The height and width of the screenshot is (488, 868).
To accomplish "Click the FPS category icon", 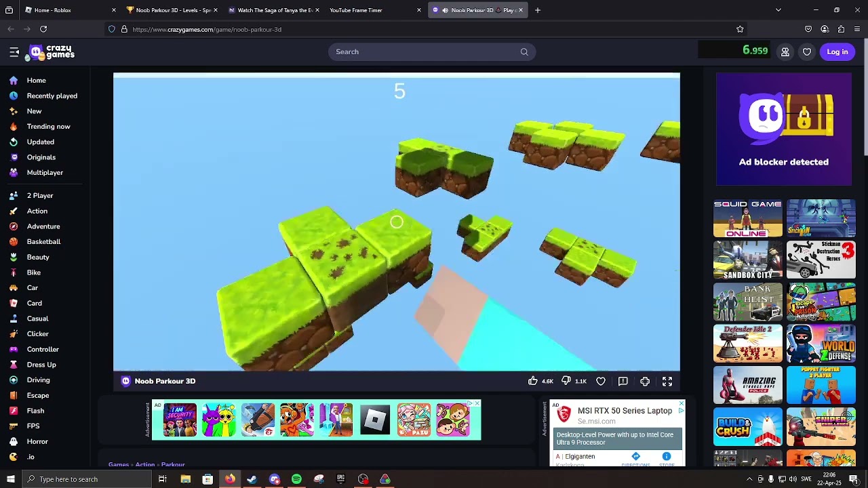I will coord(14,426).
